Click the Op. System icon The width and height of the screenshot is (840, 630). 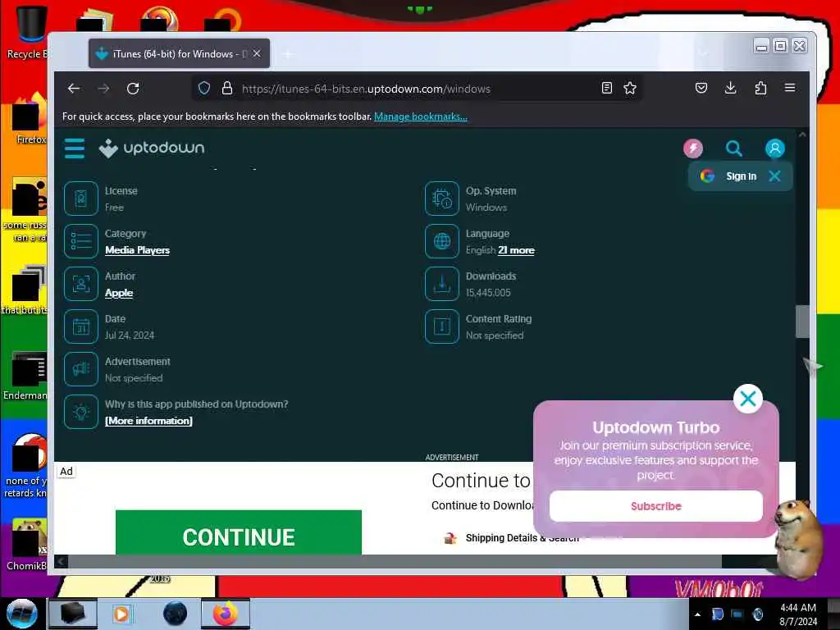(442, 199)
